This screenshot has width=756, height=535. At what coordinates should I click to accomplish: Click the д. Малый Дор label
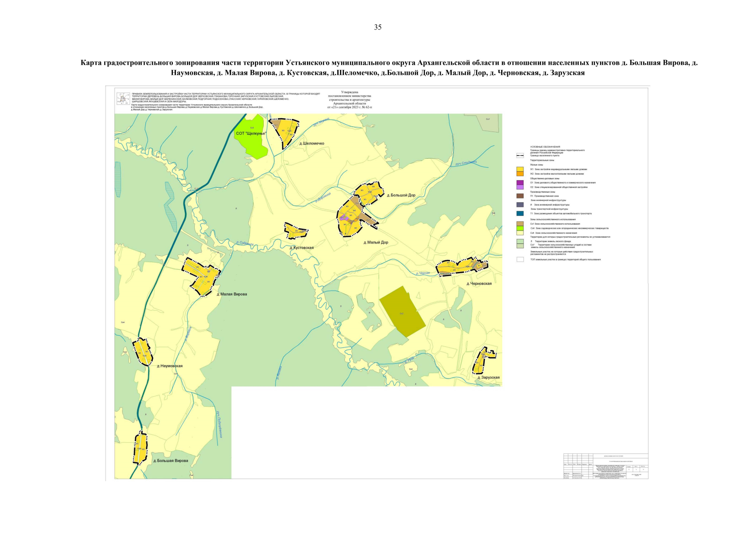[x=376, y=243]
